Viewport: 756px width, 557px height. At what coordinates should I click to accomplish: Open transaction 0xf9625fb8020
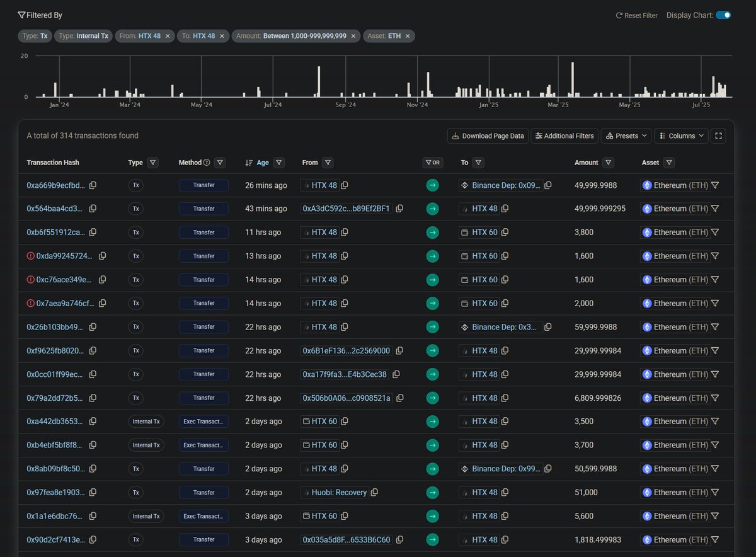point(55,350)
